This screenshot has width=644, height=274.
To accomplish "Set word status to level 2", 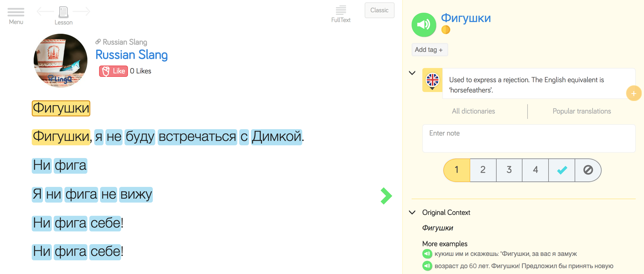I will 483,170.
